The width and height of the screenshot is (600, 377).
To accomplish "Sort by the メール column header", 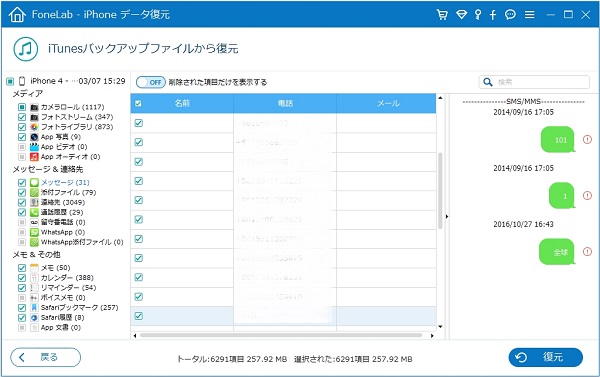I will pyautogui.click(x=386, y=103).
